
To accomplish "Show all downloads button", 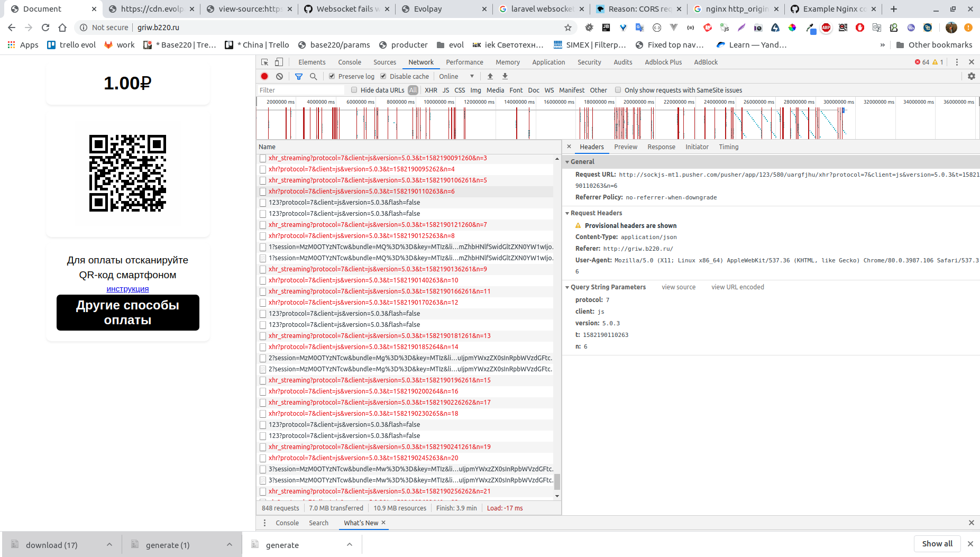I will tap(937, 544).
